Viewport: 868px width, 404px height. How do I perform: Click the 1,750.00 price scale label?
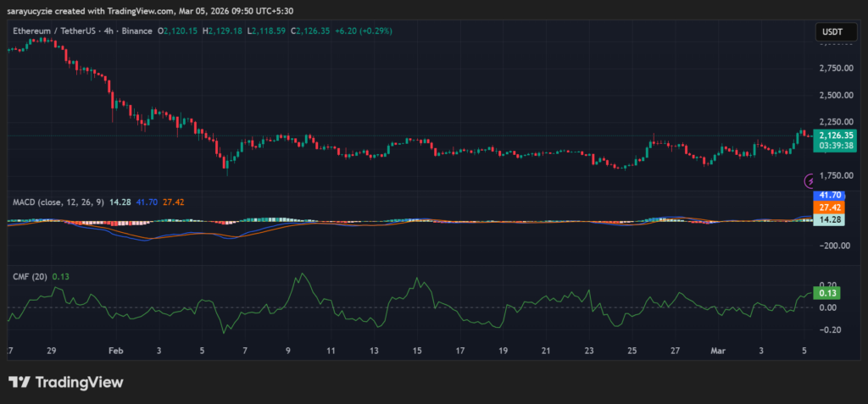click(x=836, y=175)
